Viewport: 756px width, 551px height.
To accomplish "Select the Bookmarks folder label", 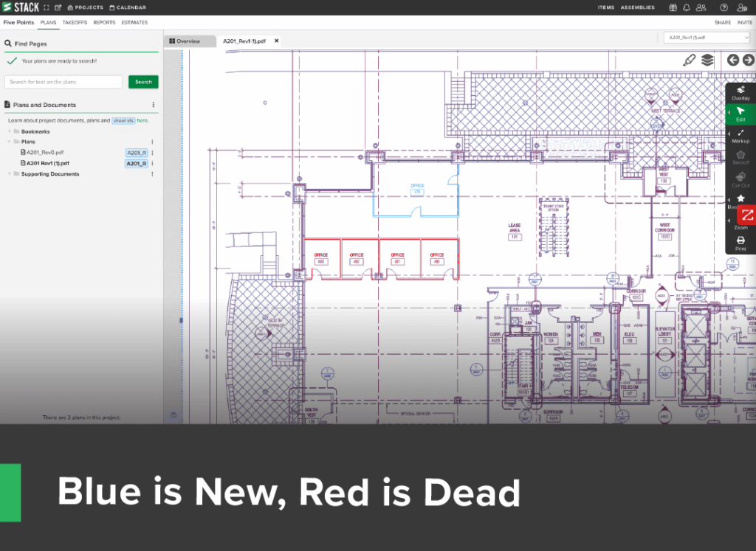I will click(x=35, y=131).
